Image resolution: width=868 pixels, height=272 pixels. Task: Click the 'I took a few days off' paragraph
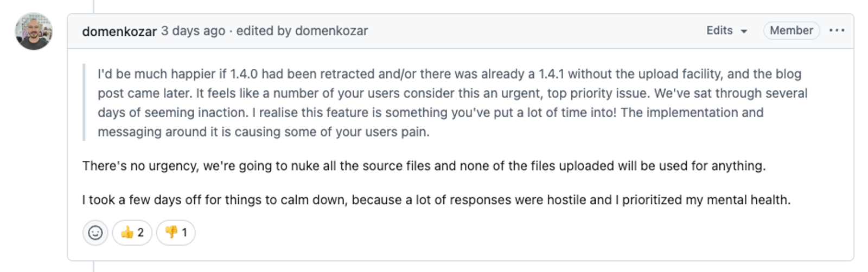pyautogui.click(x=437, y=200)
